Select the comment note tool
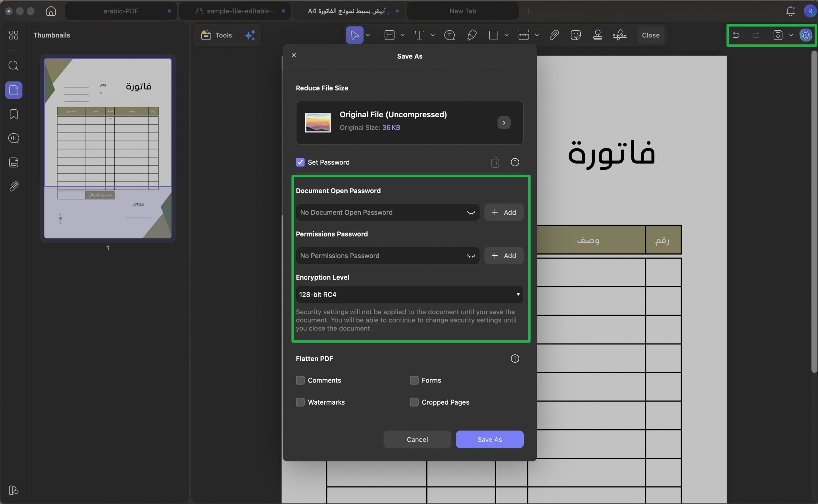The height and width of the screenshot is (504, 818). click(450, 35)
